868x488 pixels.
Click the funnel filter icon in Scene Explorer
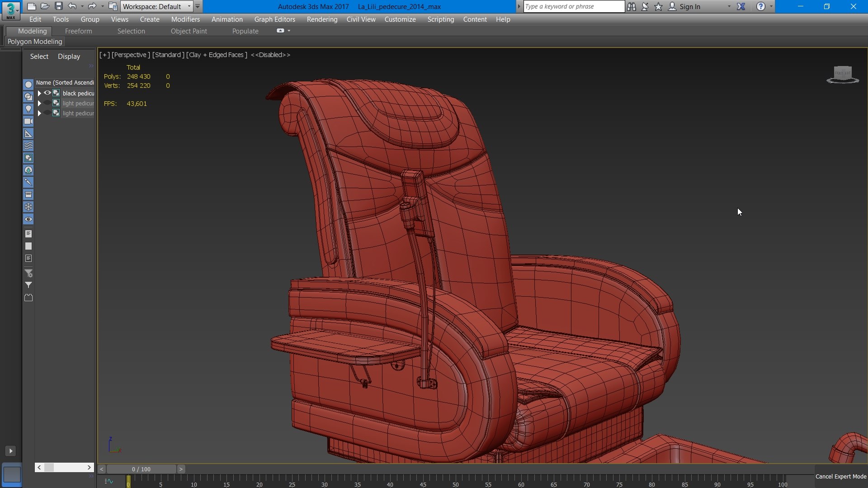28,285
